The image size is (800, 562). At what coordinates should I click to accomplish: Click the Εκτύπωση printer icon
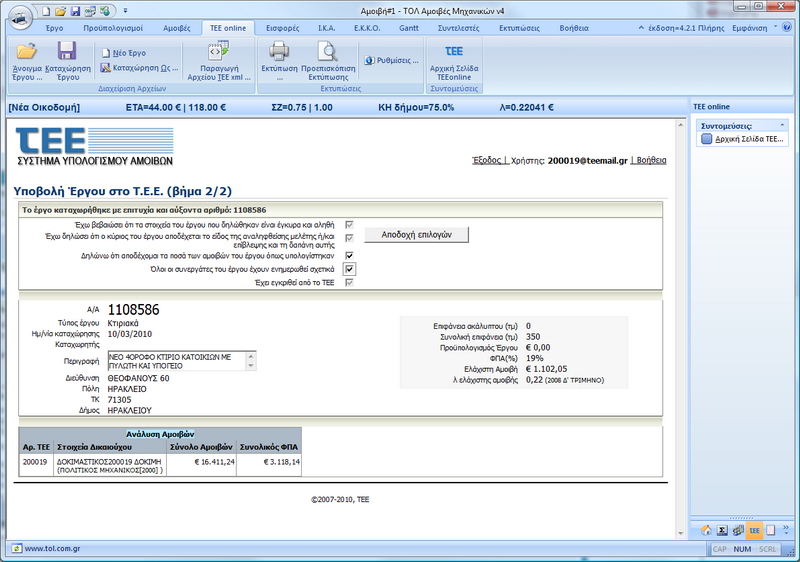click(x=279, y=52)
